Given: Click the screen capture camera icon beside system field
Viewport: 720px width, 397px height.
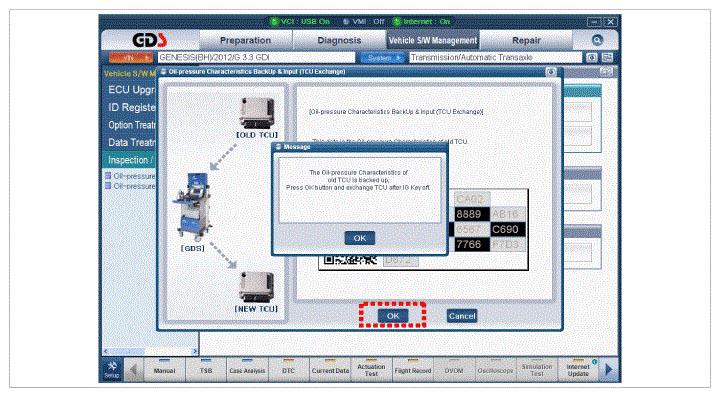Looking at the screenshot, I should point(592,57).
